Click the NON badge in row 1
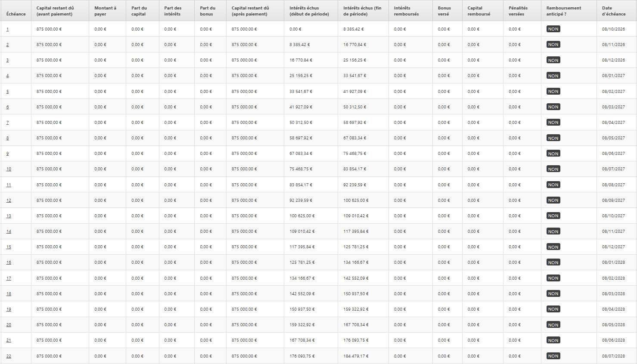The height and width of the screenshot is (364, 637). tap(553, 29)
